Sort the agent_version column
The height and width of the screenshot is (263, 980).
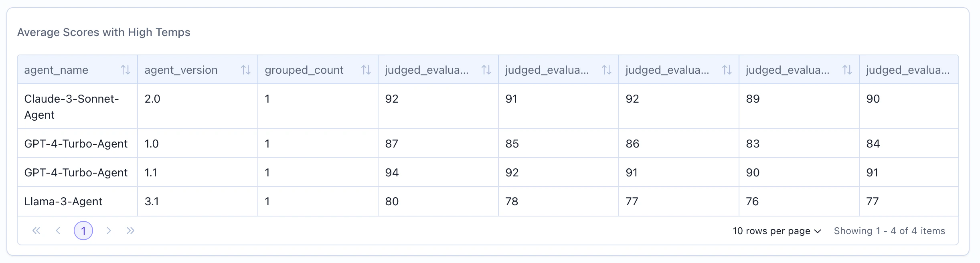click(x=245, y=69)
